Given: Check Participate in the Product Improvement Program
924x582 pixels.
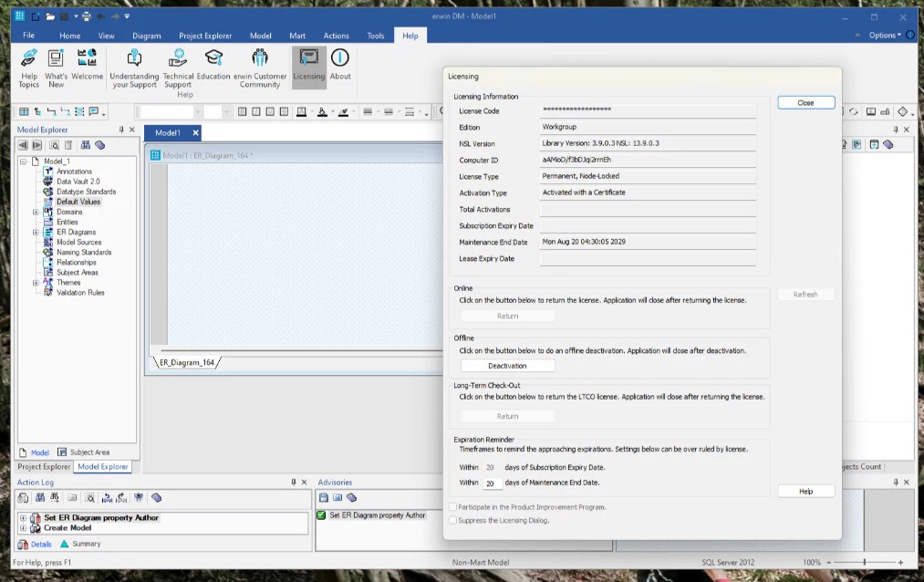Looking at the screenshot, I should 453,506.
